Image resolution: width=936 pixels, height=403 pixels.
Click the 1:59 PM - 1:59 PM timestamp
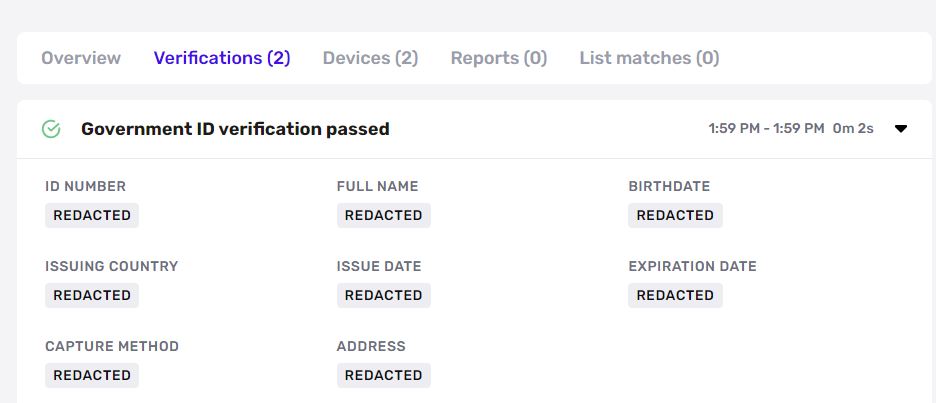766,128
